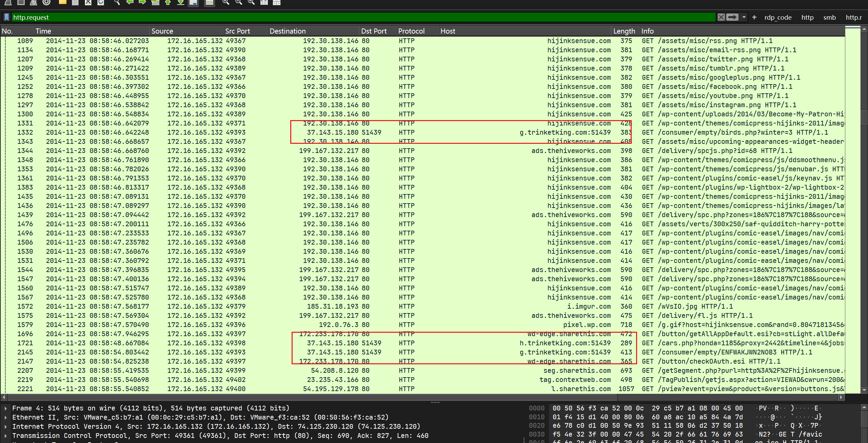
Task: Reload this capture file
Action: tap(101, 2)
